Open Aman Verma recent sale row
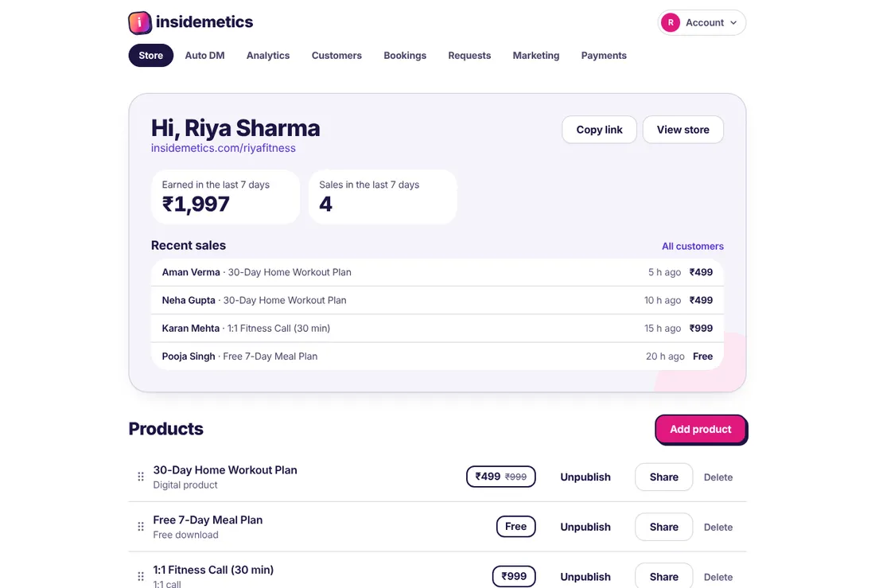The width and height of the screenshot is (875, 588). tap(437, 272)
